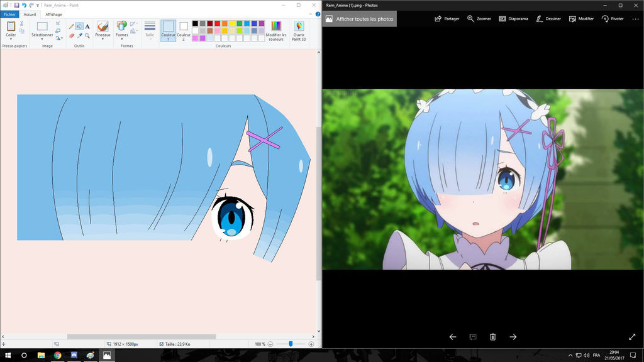The image size is (644, 362).
Task: Click the Partager button
Action: 447,19
